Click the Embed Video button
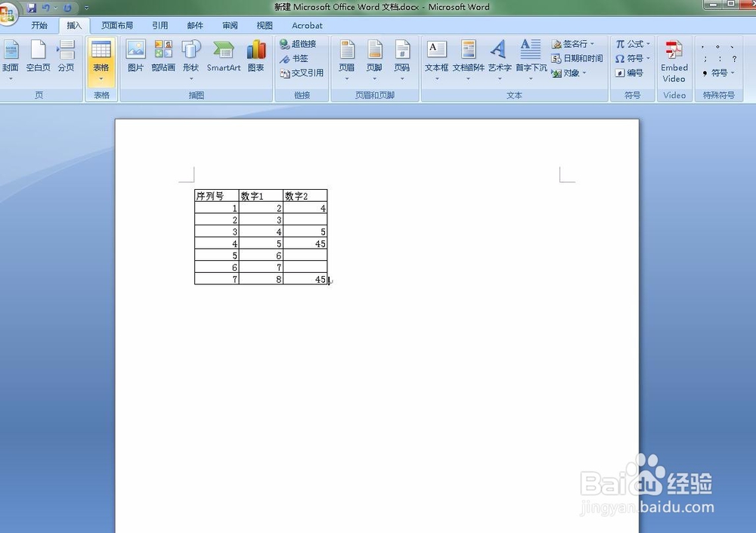Viewport: 756px width, 533px height. (674, 60)
